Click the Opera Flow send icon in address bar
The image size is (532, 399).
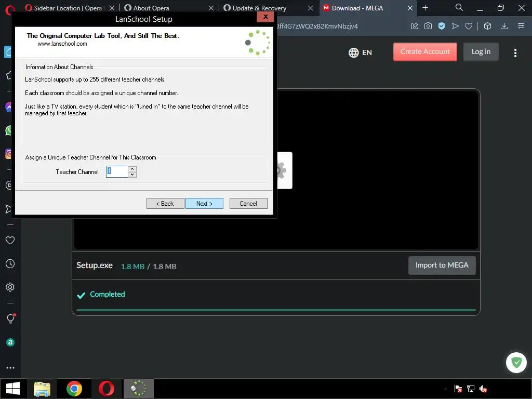tap(455, 26)
